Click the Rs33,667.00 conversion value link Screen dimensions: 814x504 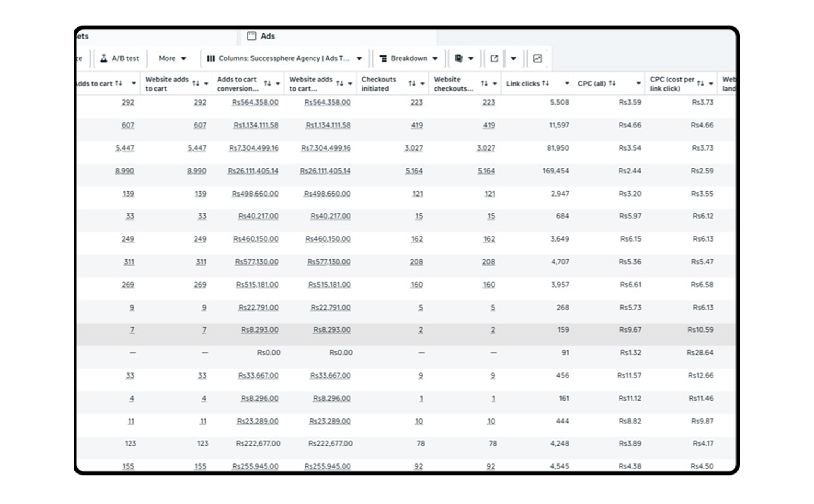point(258,375)
